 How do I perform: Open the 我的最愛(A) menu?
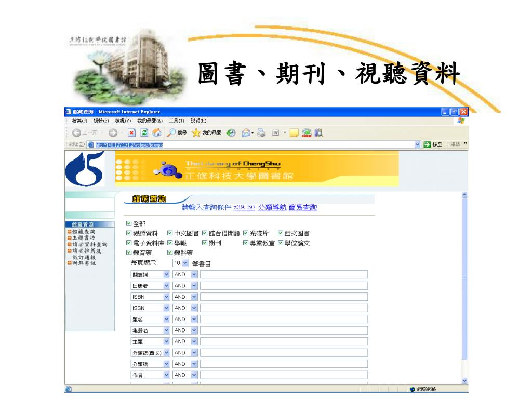click(x=150, y=121)
